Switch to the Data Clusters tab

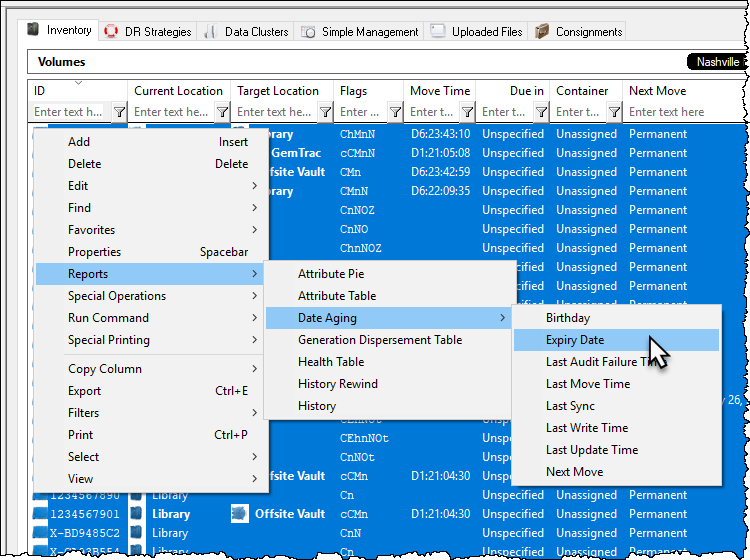[x=246, y=32]
